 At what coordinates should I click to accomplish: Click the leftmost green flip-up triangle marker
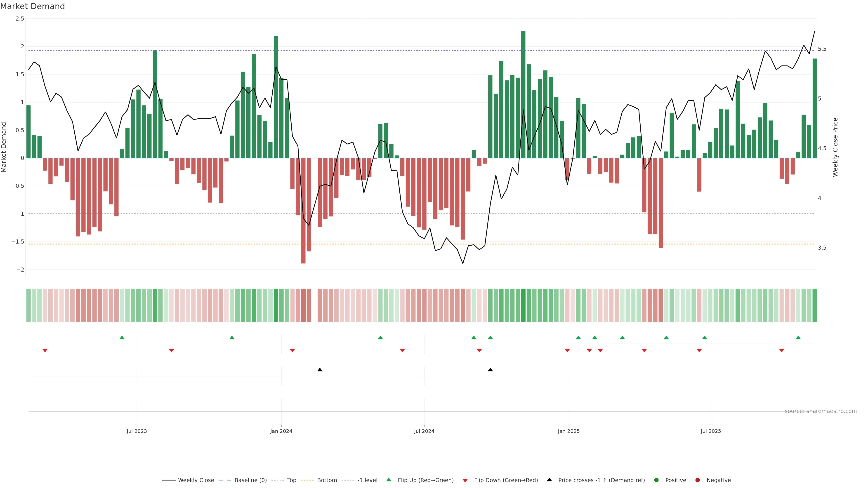pyautogui.click(x=122, y=338)
